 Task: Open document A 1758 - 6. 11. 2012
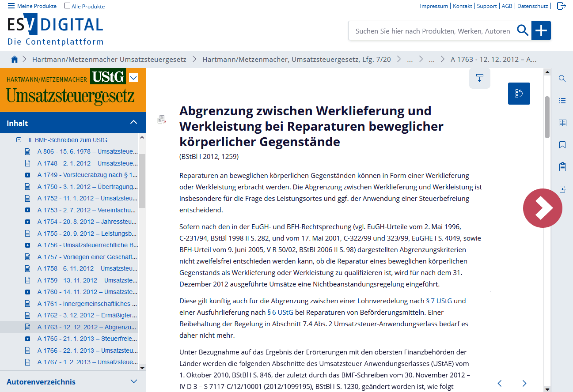pos(87,268)
